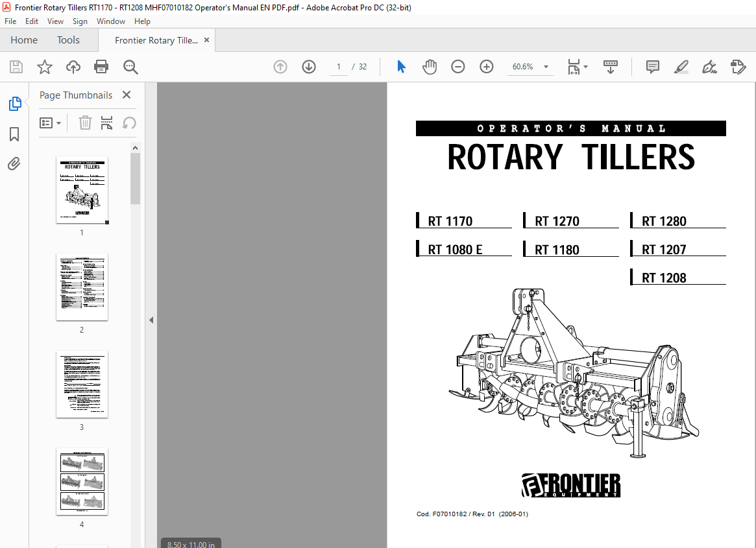Viewport: 756px width, 548px height.
Task: Activate the Hand pan tool
Action: point(429,67)
